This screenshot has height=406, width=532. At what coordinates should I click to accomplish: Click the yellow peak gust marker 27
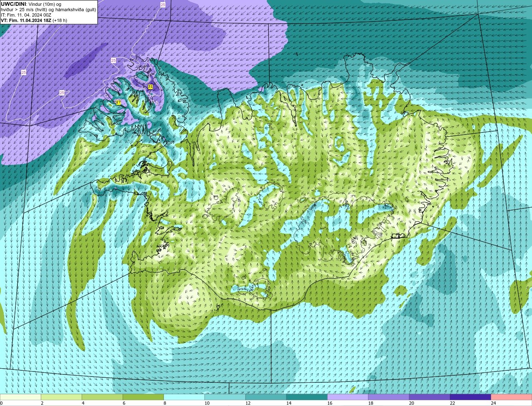pyautogui.click(x=118, y=103)
